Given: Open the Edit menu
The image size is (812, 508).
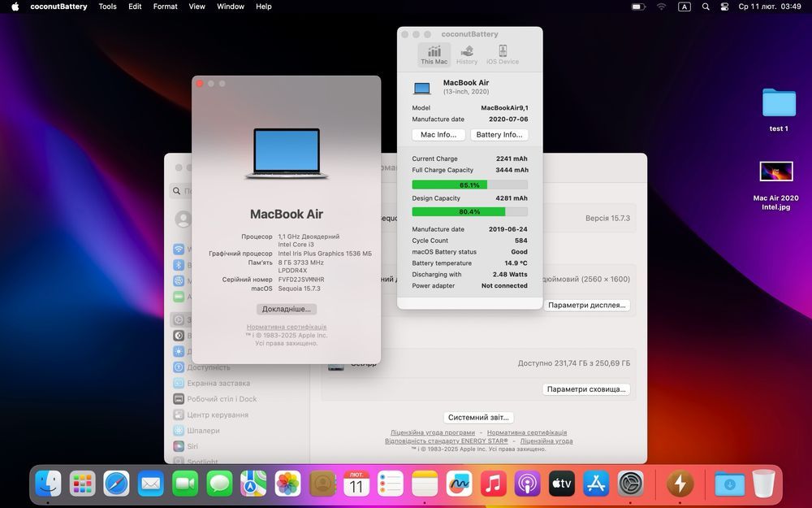Looking at the screenshot, I should [x=135, y=7].
